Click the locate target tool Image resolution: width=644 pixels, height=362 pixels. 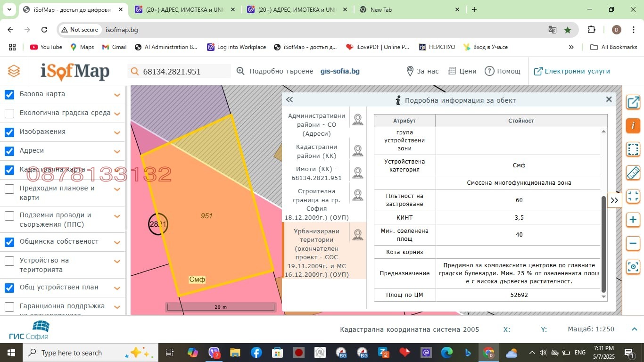pos(633,267)
